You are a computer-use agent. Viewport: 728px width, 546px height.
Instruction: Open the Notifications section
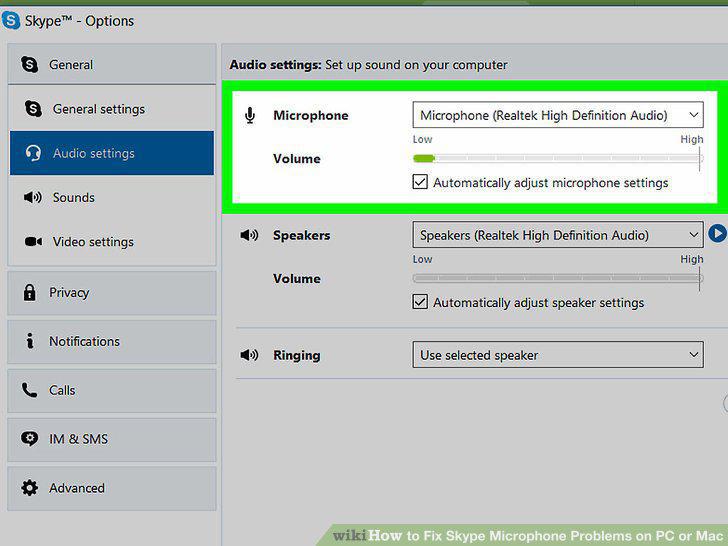112,342
